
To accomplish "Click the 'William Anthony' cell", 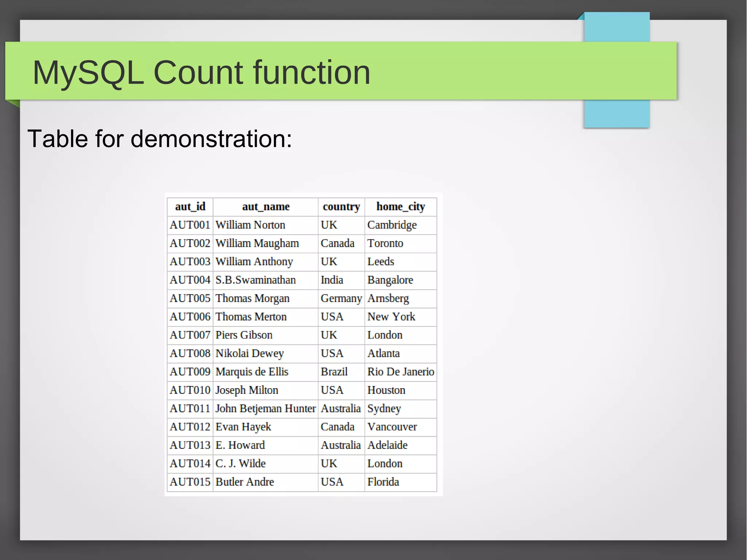I will [x=266, y=262].
